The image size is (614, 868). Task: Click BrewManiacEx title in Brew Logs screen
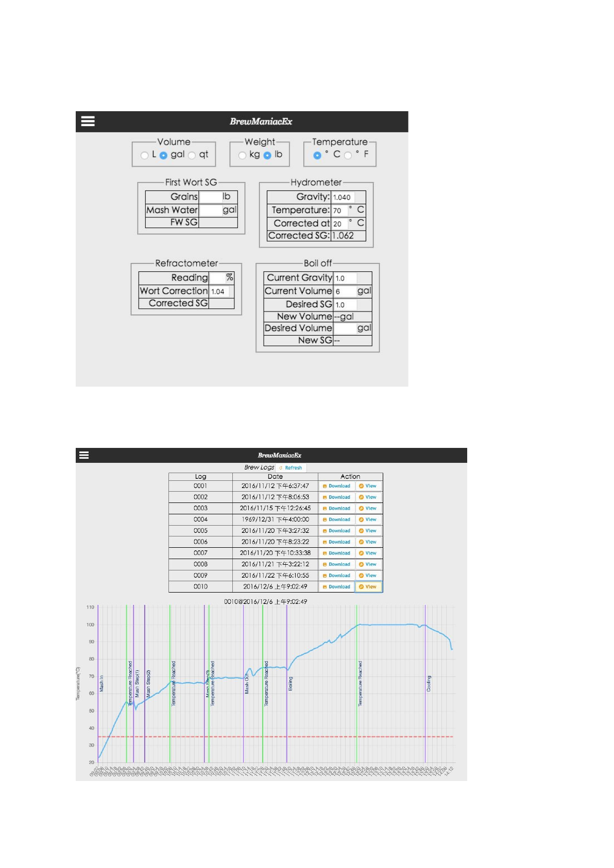click(x=280, y=455)
